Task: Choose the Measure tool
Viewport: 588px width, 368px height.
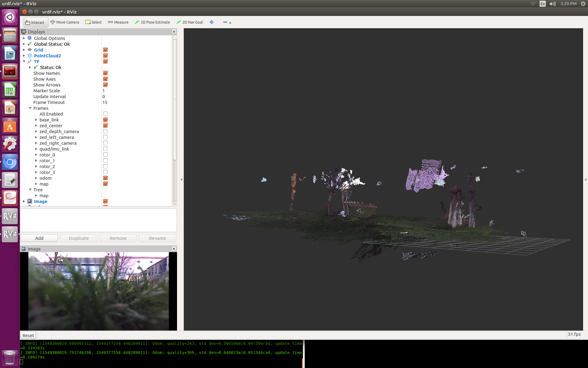Action: click(118, 22)
